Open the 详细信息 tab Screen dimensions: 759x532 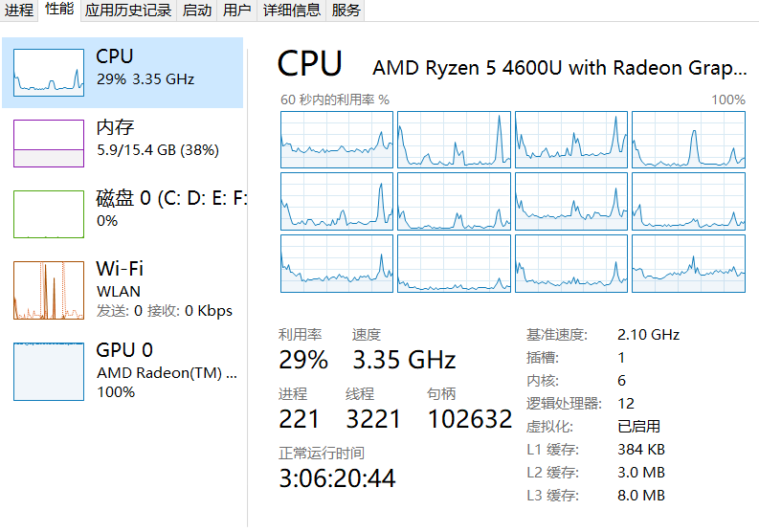[x=292, y=11]
